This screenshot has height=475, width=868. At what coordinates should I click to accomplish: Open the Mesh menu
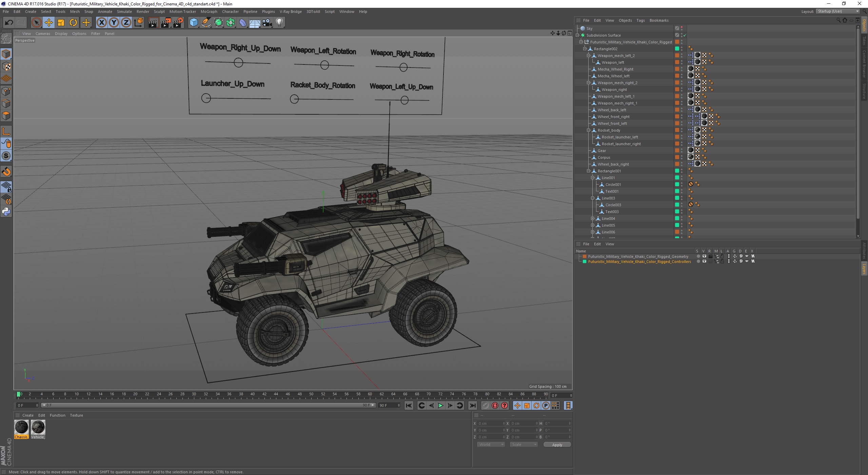tap(75, 12)
